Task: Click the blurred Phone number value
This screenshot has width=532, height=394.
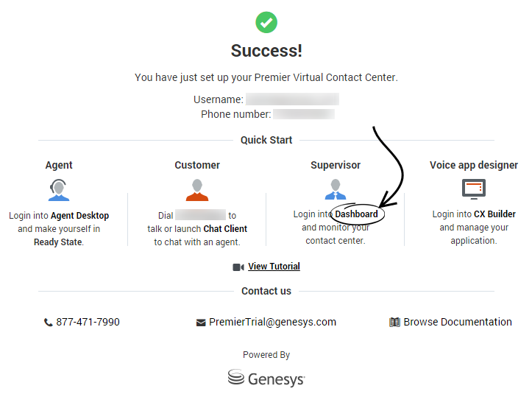Action: pyautogui.click(x=305, y=114)
